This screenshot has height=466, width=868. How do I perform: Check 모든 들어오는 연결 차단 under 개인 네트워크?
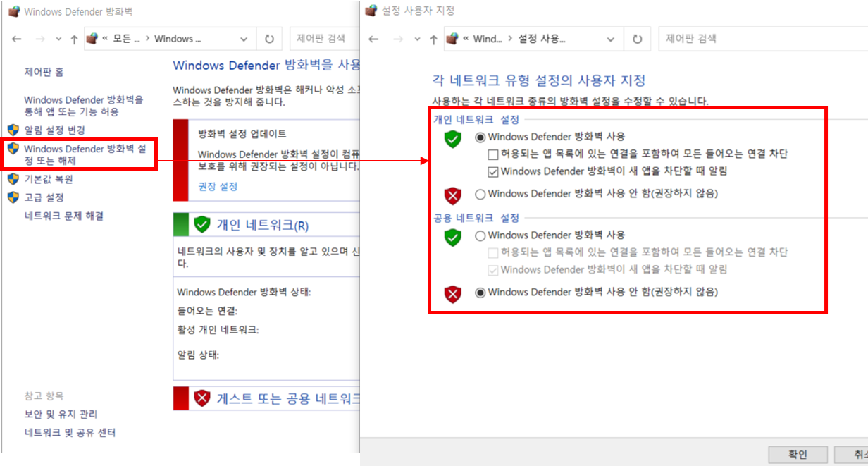(493, 154)
